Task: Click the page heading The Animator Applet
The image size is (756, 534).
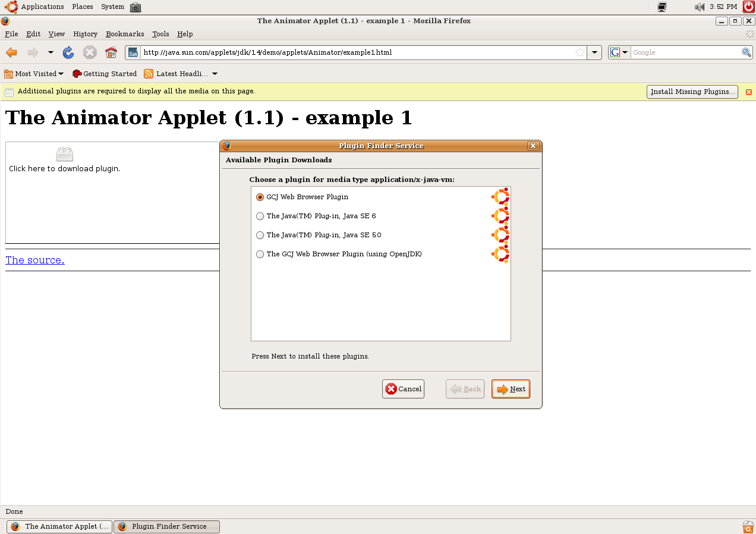Action: (209, 118)
